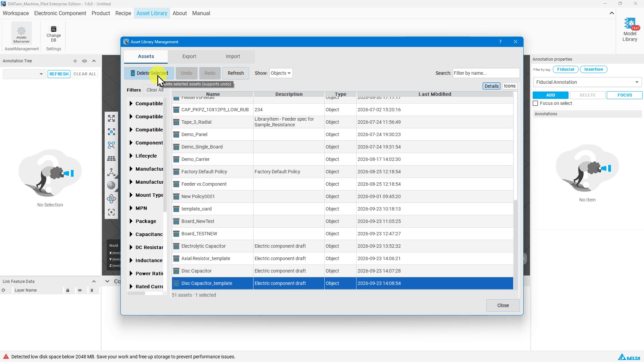Toggle the grid plane icon in viewport
Viewport: 644px width, 362px height.
pos(111,159)
